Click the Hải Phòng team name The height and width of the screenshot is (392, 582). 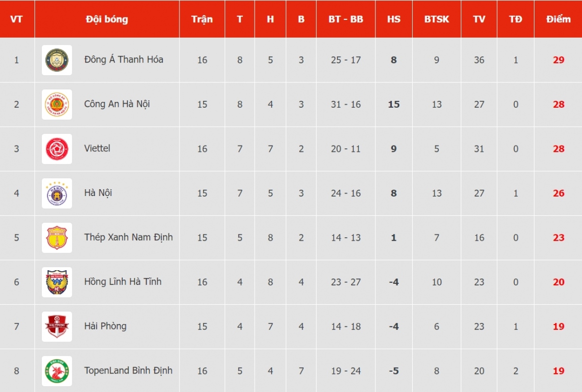tap(105, 326)
